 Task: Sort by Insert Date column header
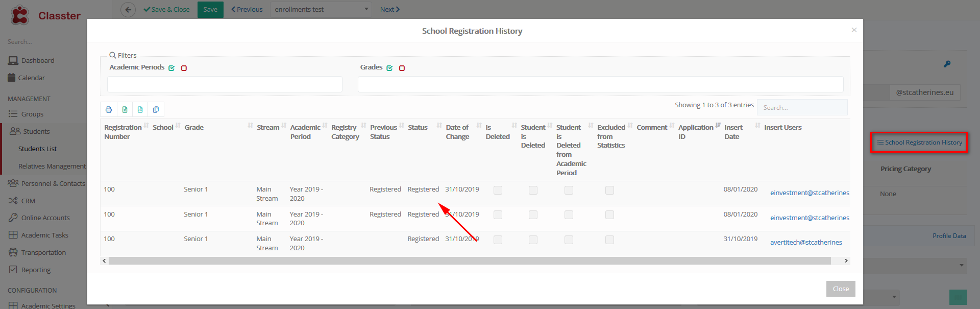733,132
